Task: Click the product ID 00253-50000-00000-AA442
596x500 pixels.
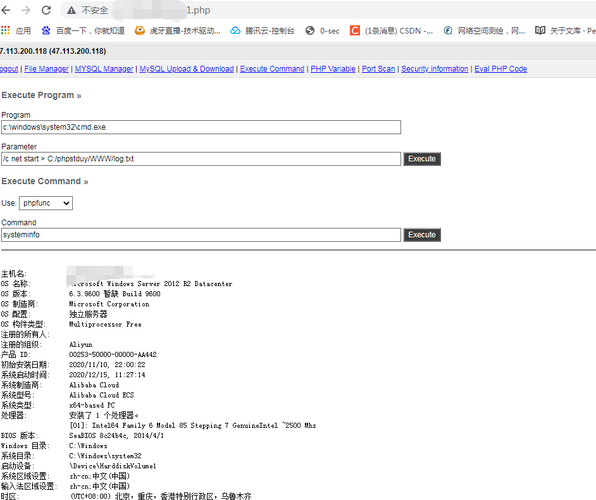Action: (113, 355)
